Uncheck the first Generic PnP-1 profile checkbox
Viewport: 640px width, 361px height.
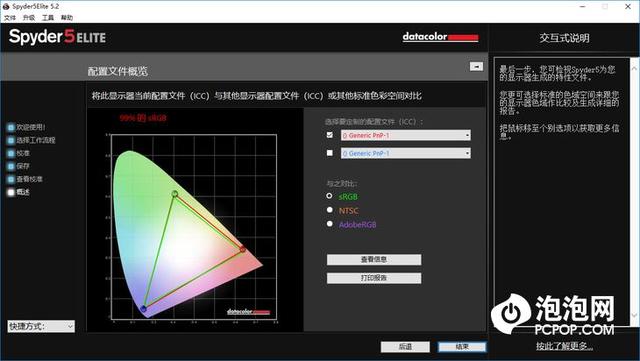pyautogui.click(x=330, y=135)
